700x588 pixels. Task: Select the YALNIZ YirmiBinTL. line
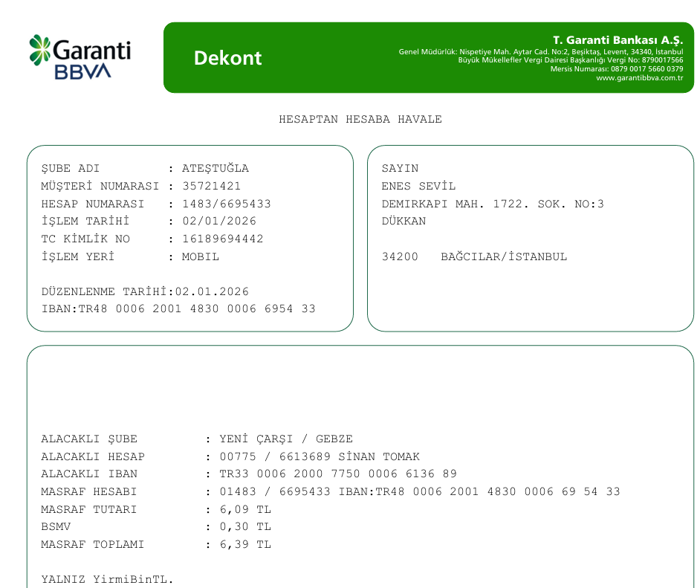pos(107,580)
